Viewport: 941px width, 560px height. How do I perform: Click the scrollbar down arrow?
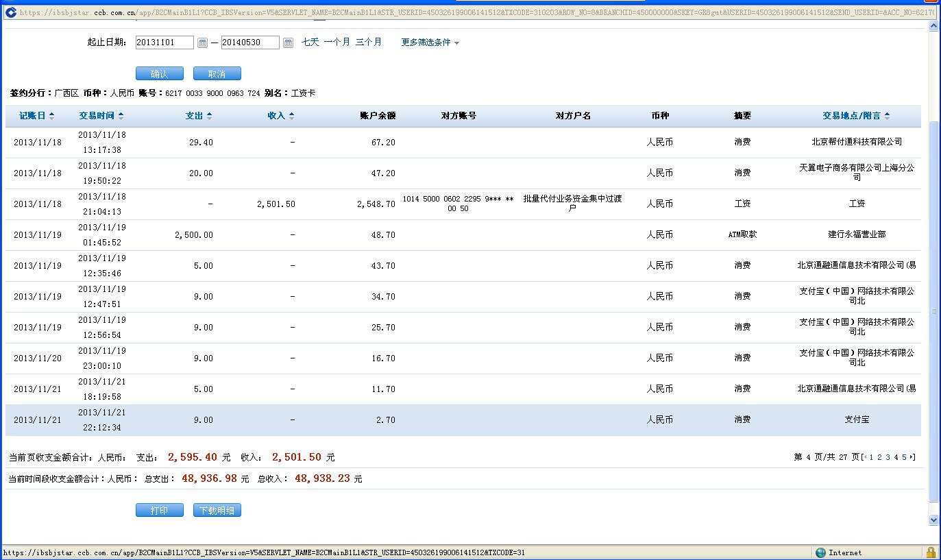933,520
